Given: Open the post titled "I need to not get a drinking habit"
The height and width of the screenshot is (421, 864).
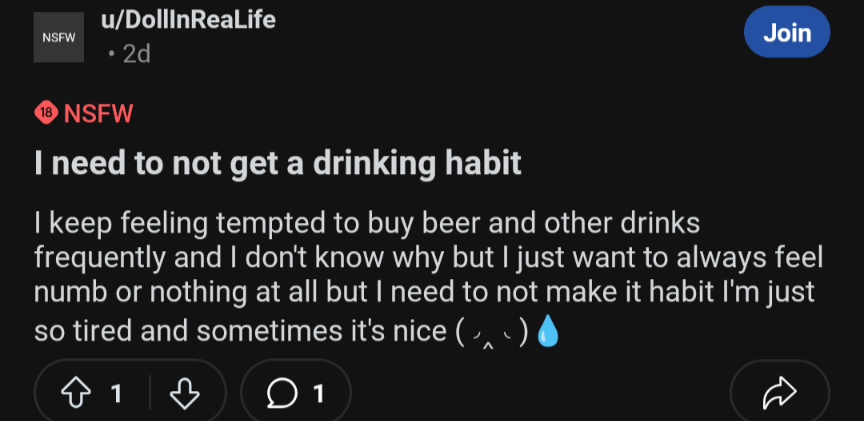Looking at the screenshot, I should pos(278,162).
